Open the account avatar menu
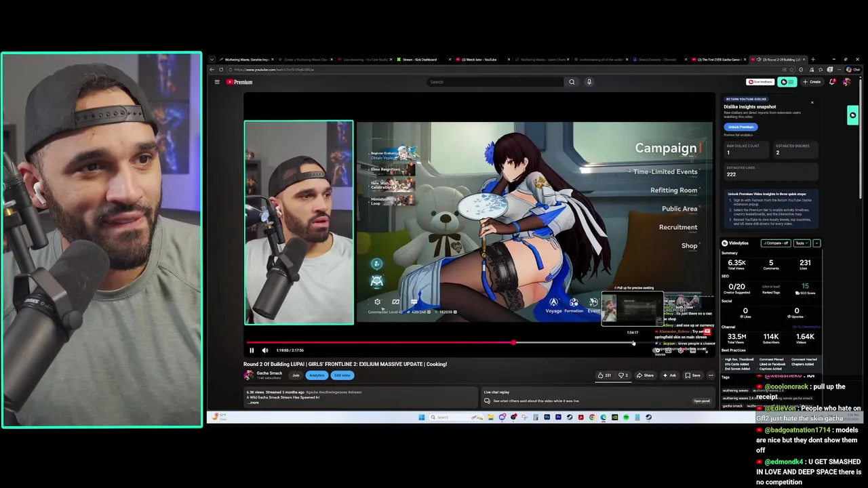 (846, 82)
